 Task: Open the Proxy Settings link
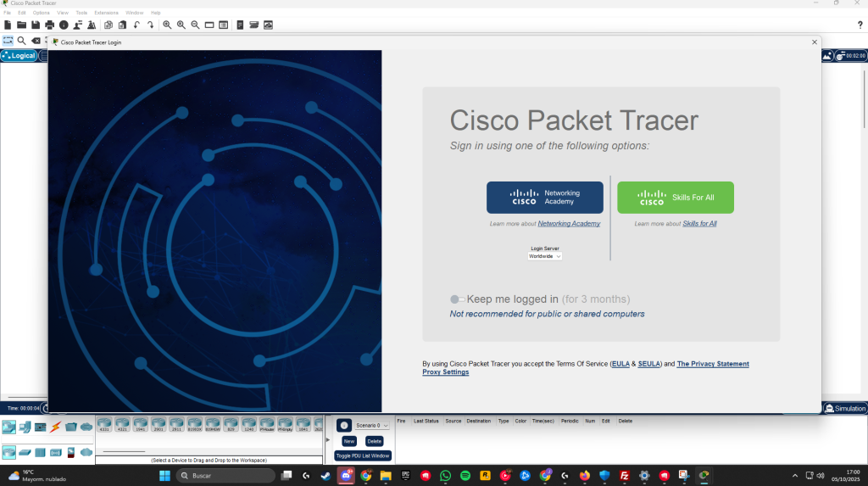coord(445,372)
